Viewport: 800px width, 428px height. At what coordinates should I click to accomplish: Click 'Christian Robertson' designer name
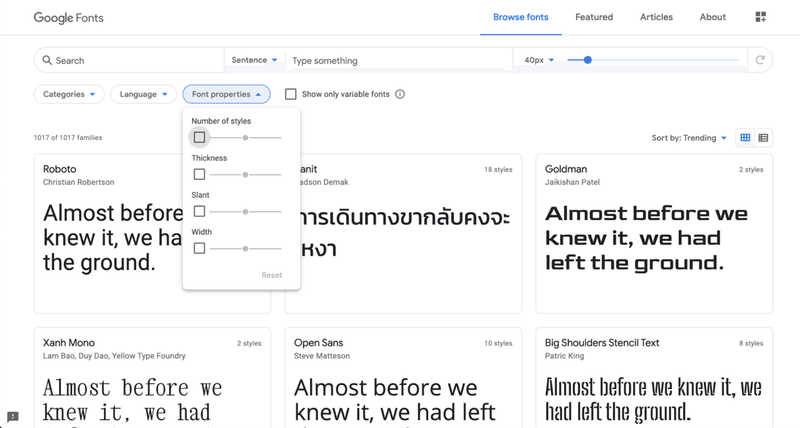79,182
